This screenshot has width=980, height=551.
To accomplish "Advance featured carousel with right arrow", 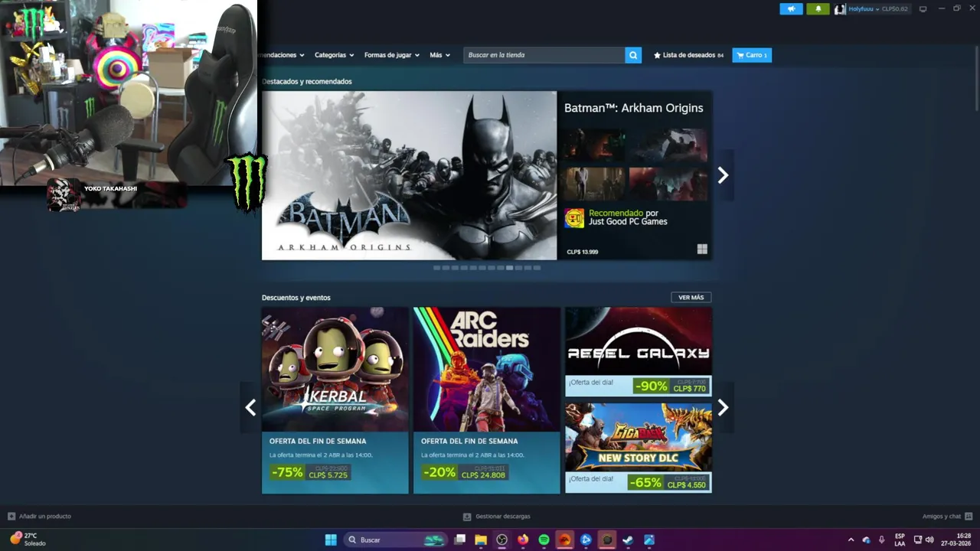I will pyautogui.click(x=723, y=175).
